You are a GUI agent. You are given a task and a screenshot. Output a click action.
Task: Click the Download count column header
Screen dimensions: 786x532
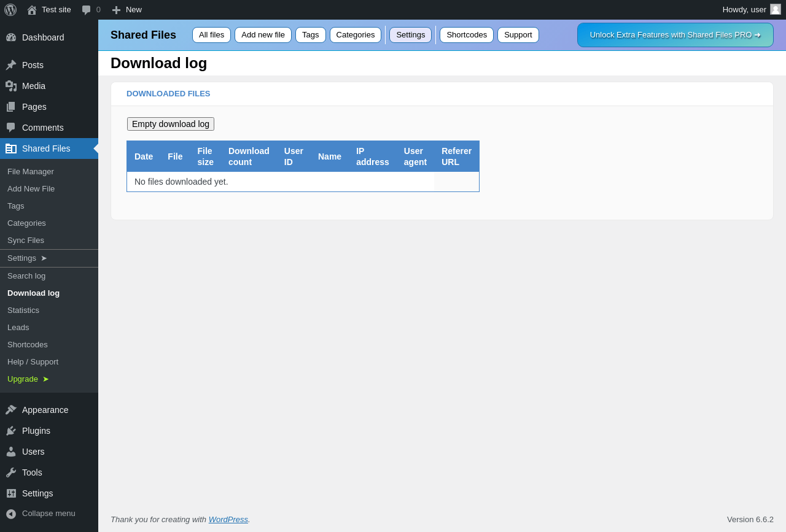tap(249, 156)
